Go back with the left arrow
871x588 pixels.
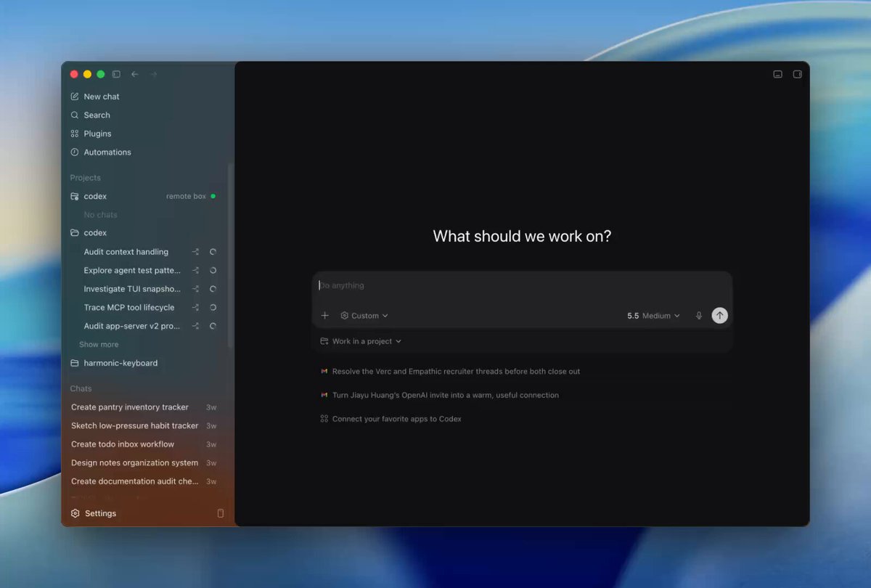coord(134,74)
